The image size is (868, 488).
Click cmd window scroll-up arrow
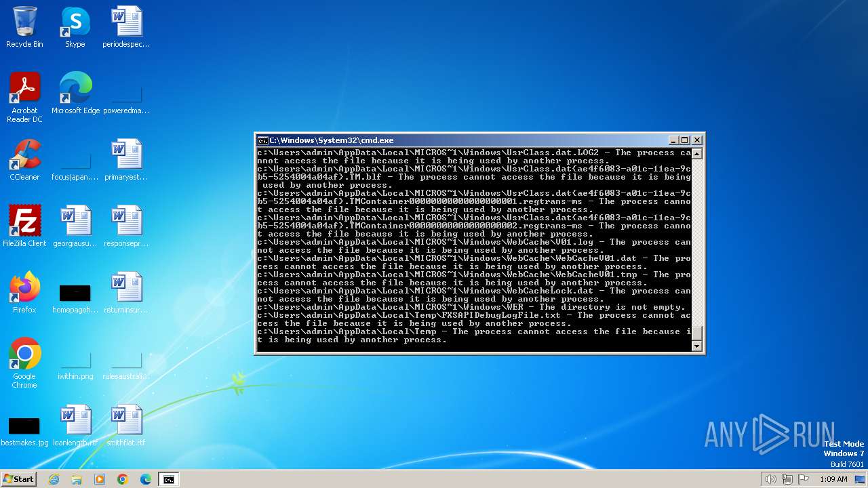[x=696, y=154]
